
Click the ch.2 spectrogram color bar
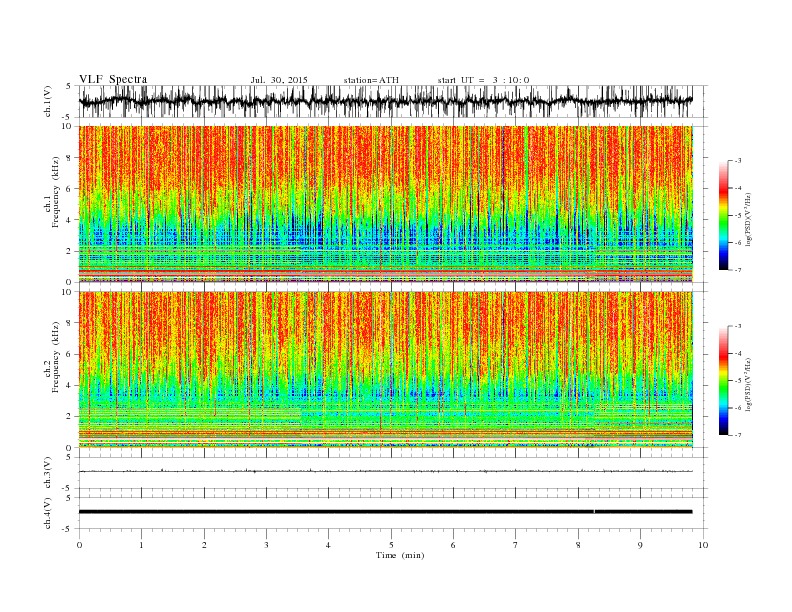[723, 380]
